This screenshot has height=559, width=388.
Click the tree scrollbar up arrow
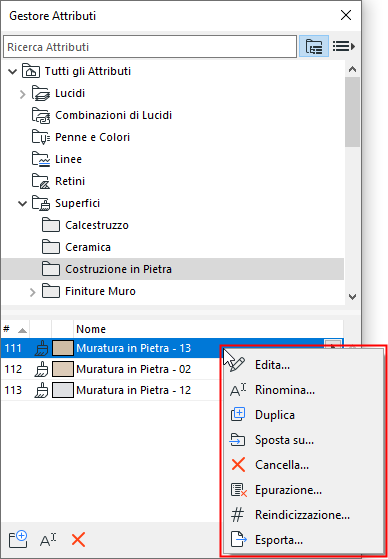[x=352, y=70]
